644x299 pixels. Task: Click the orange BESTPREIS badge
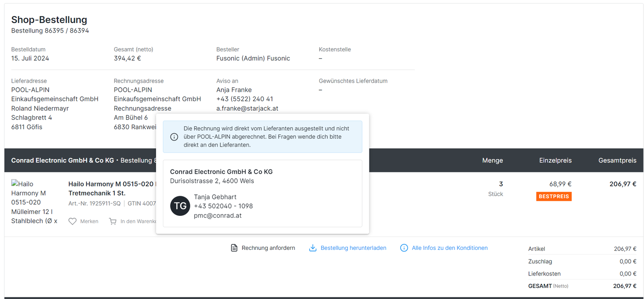click(554, 197)
